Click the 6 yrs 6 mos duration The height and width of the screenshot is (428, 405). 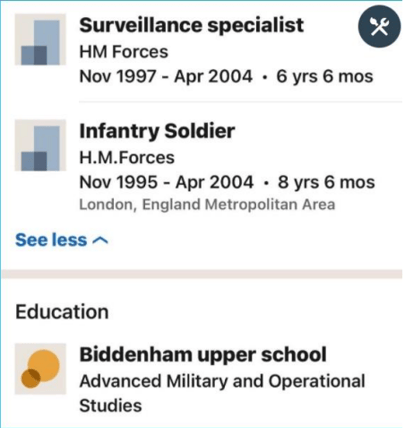(324, 77)
